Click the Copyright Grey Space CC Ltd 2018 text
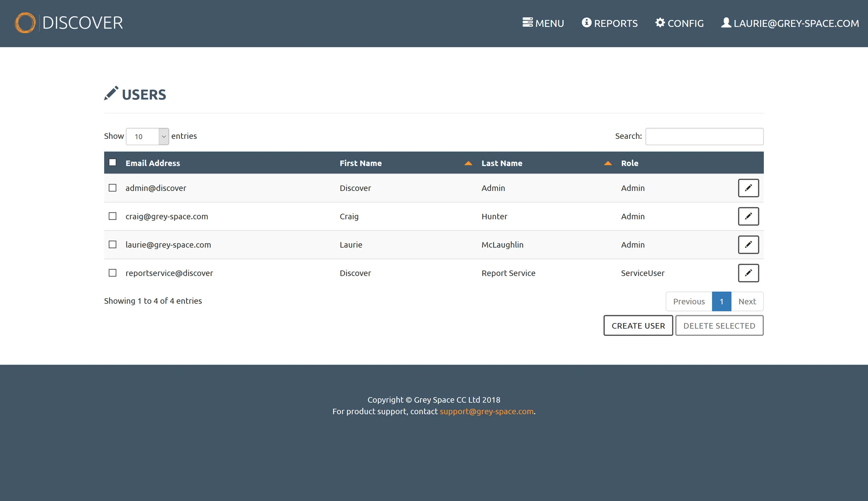Viewport: 868px width, 501px height. [434, 400]
